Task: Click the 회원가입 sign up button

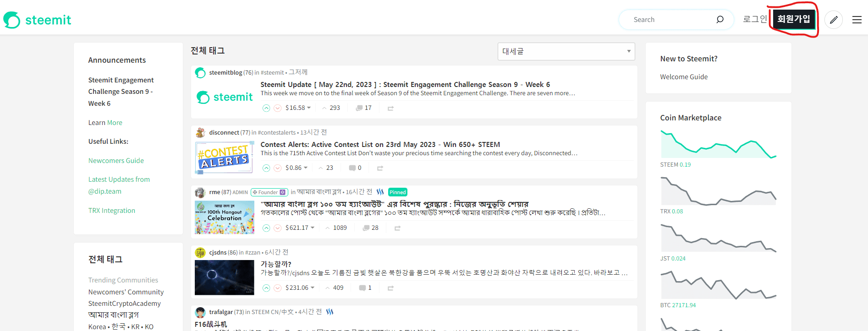Action: pyautogui.click(x=794, y=19)
